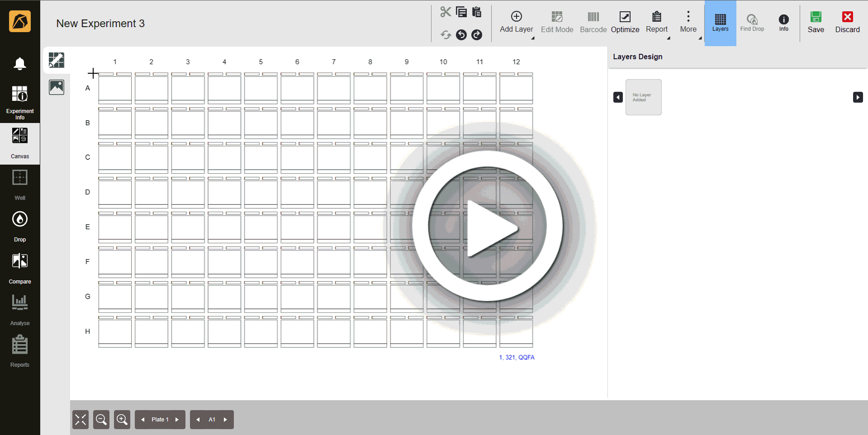Activate Find Drop
This screenshot has height=435, width=868.
(x=752, y=21)
